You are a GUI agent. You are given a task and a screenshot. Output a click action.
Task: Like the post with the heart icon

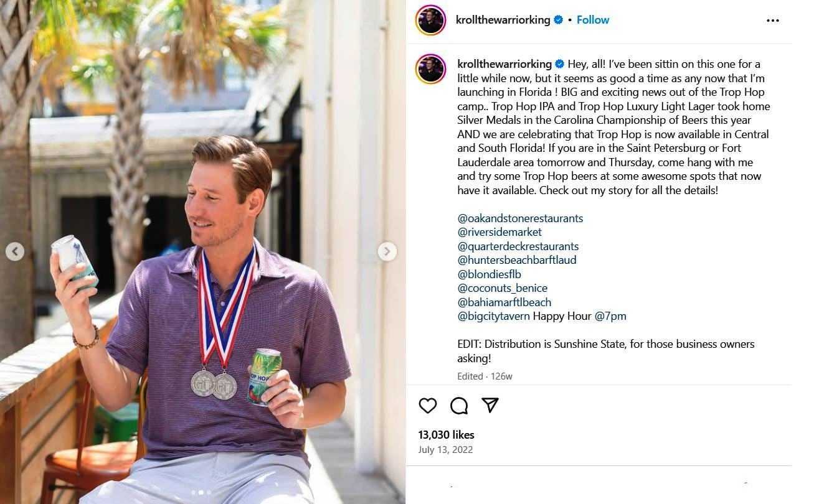pyautogui.click(x=428, y=406)
